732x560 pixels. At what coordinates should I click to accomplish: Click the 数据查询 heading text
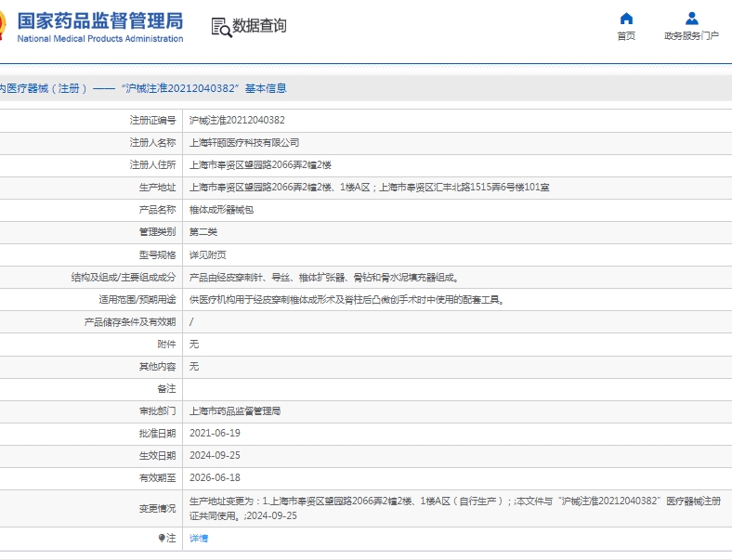[259, 26]
